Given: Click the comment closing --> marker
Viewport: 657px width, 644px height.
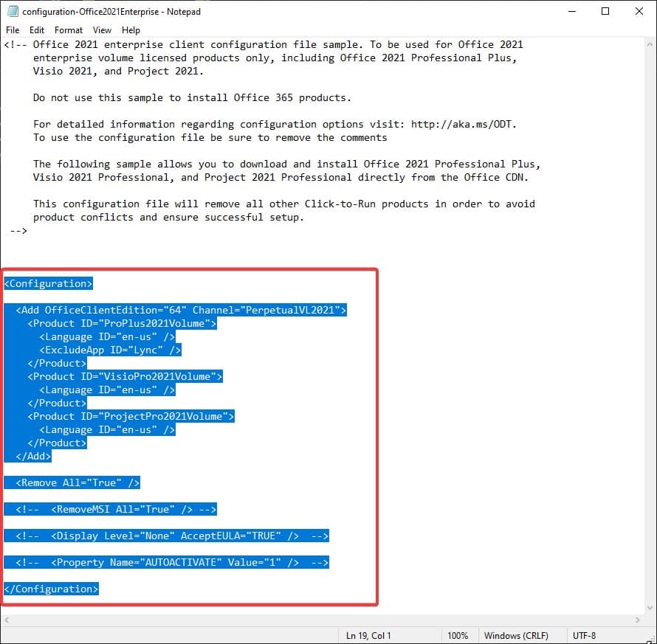Looking at the screenshot, I should point(18,231).
